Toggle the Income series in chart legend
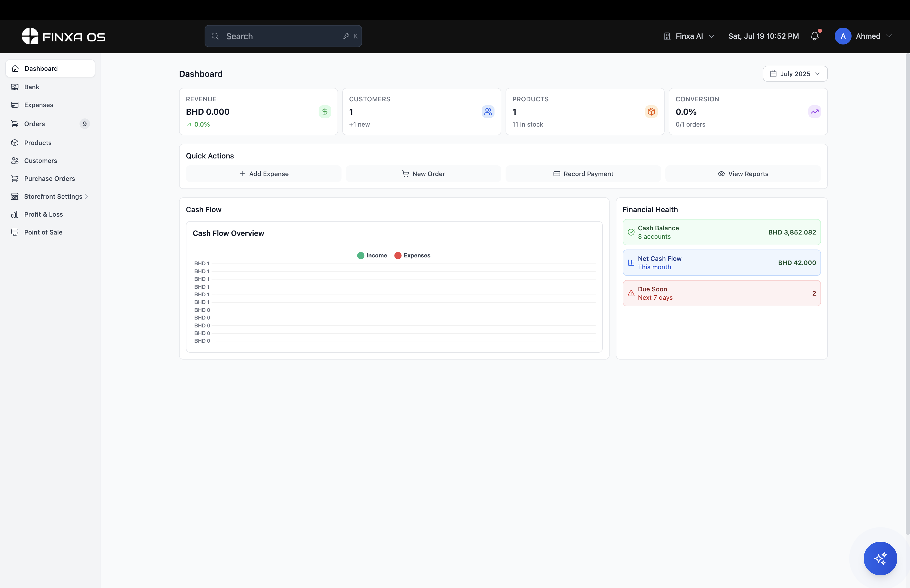The width and height of the screenshot is (910, 588). (x=372, y=255)
